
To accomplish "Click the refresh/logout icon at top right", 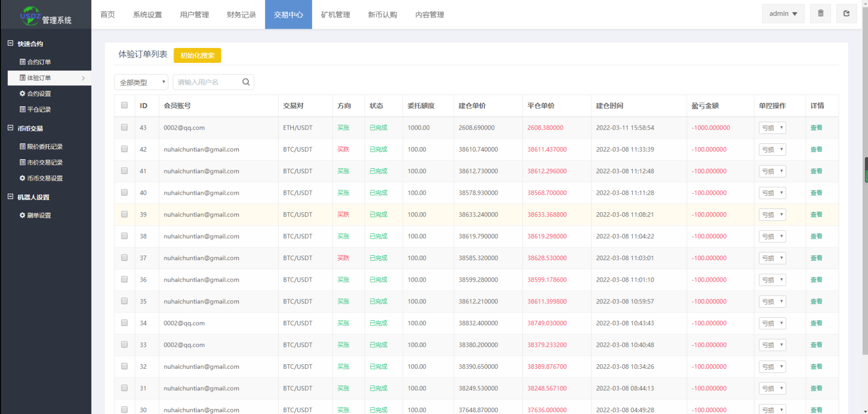I will (846, 13).
